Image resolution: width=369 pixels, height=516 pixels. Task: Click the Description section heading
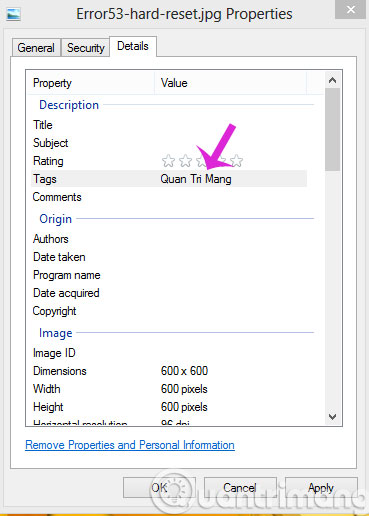coord(69,105)
